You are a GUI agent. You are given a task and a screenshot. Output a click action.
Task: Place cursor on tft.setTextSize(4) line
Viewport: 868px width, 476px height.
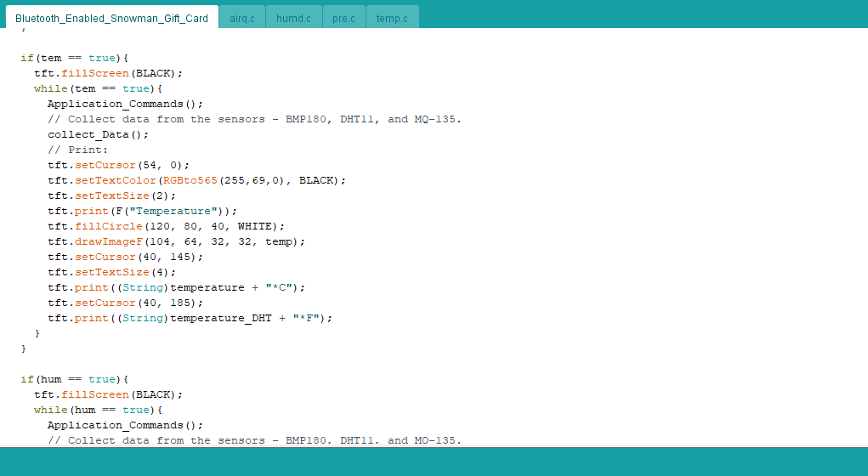pyautogui.click(x=111, y=272)
